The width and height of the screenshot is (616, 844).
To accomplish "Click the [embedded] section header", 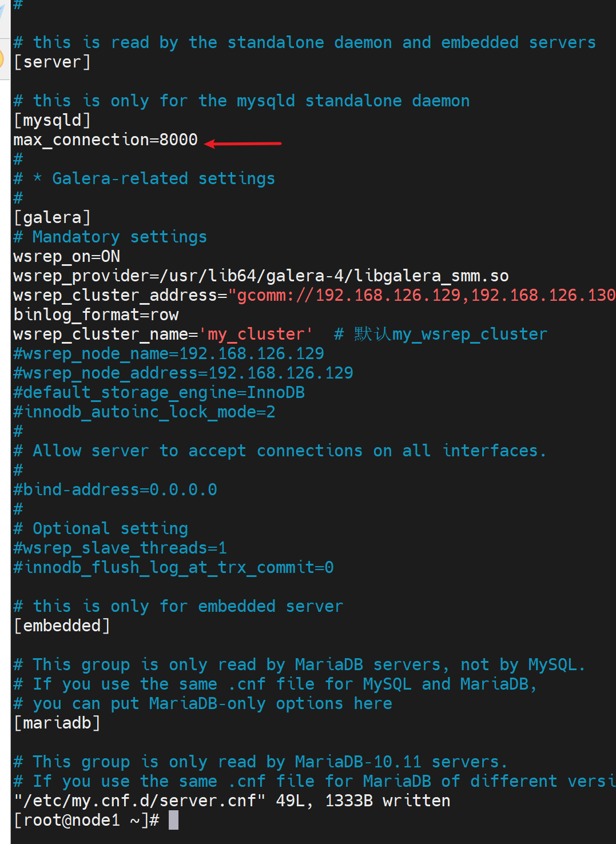I will tap(62, 626).
